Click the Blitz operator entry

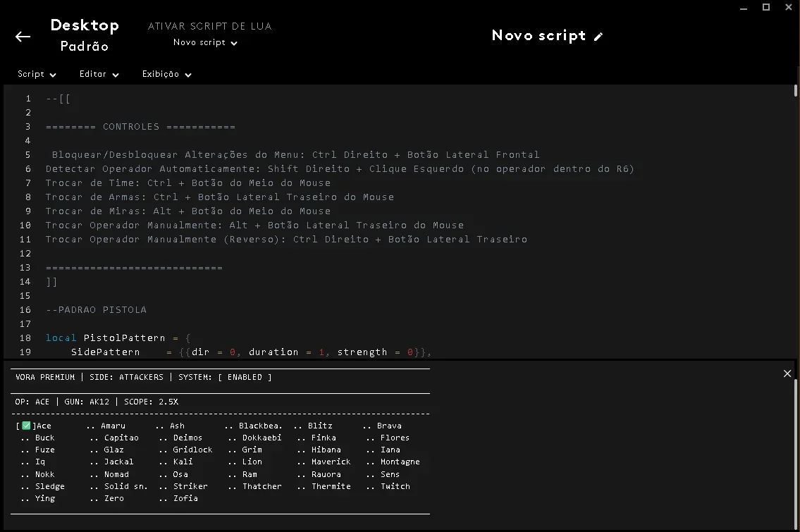pos(320,426)
